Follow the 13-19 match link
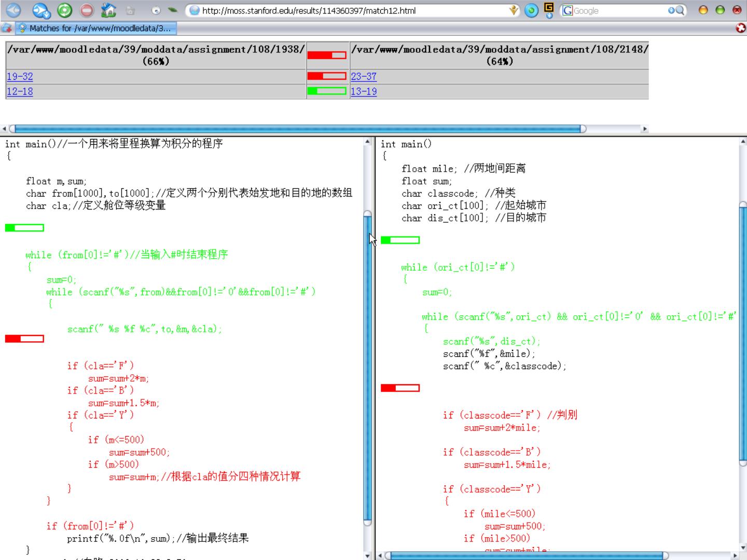 coord(364,91)
